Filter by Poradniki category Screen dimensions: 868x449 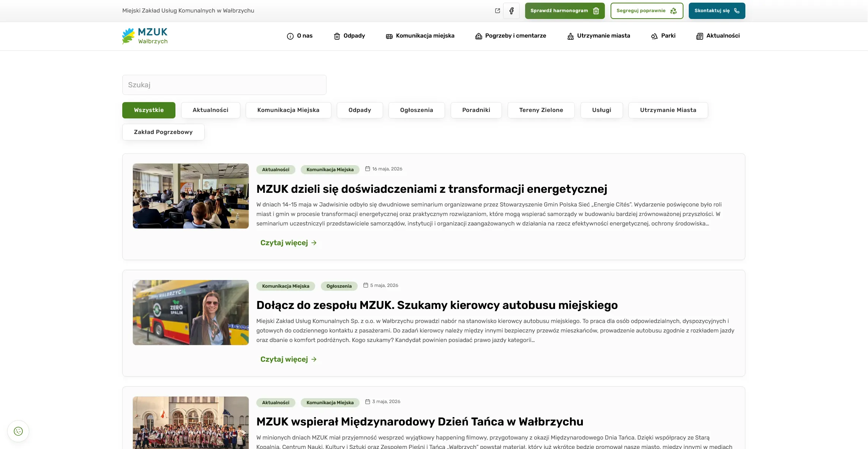point(476,110)
